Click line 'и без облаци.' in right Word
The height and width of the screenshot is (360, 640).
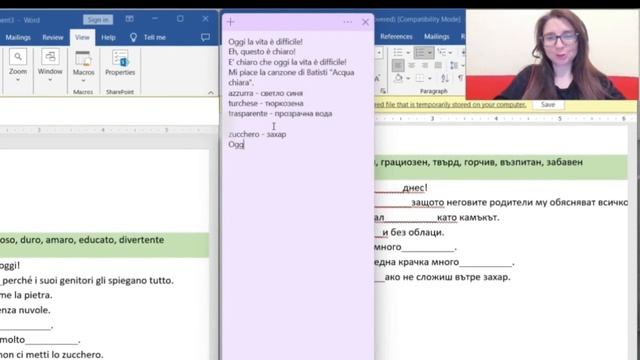point(413,232)
